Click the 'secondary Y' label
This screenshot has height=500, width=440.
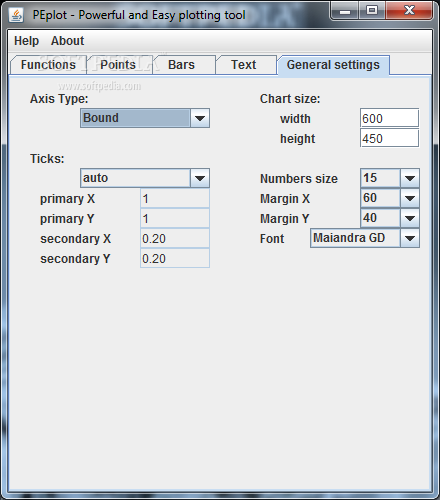(75, 259)
